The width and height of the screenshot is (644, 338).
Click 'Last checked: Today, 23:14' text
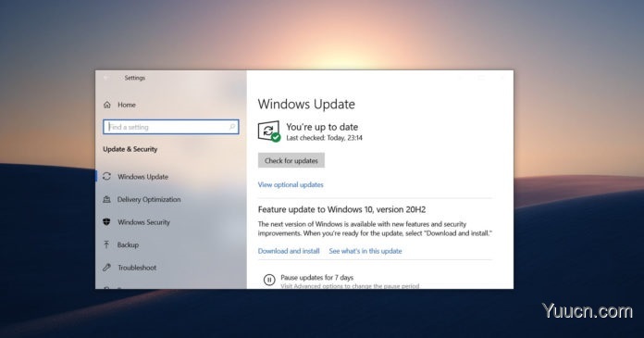[324, 138]
